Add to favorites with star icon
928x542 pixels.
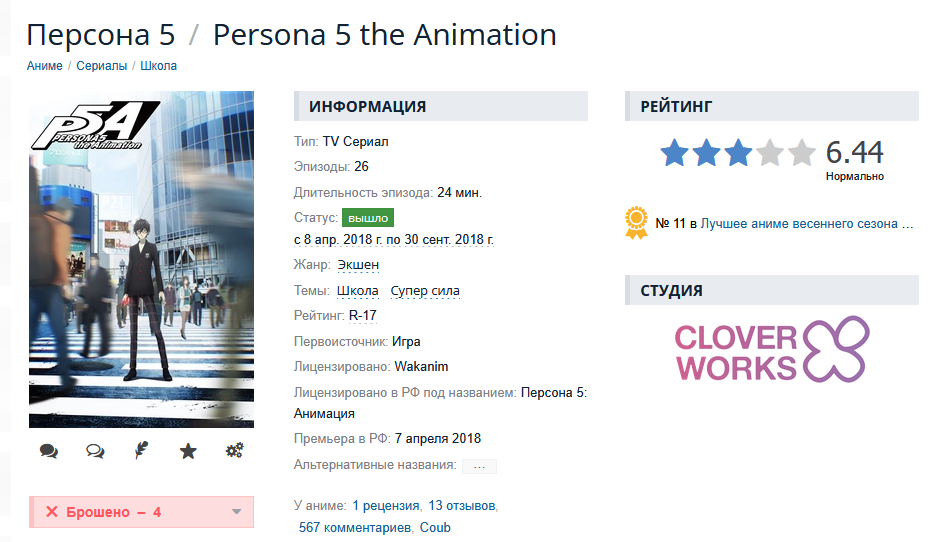pyautogui.click(x=188, y=451)
